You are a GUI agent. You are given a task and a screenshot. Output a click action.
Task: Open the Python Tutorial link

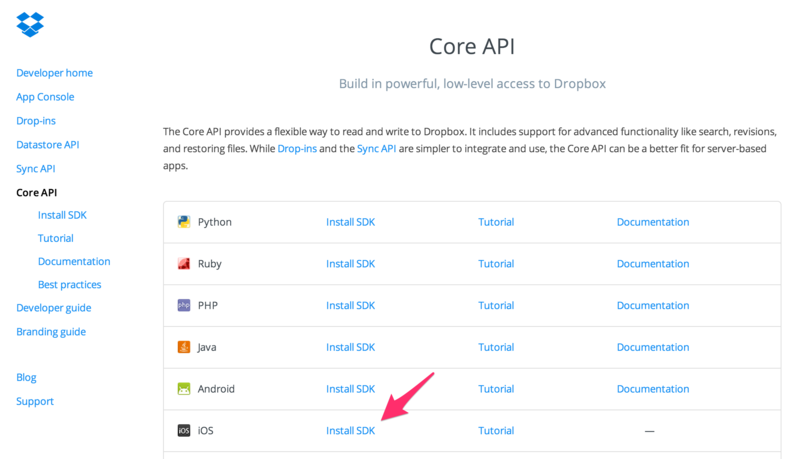pos(496,222)
